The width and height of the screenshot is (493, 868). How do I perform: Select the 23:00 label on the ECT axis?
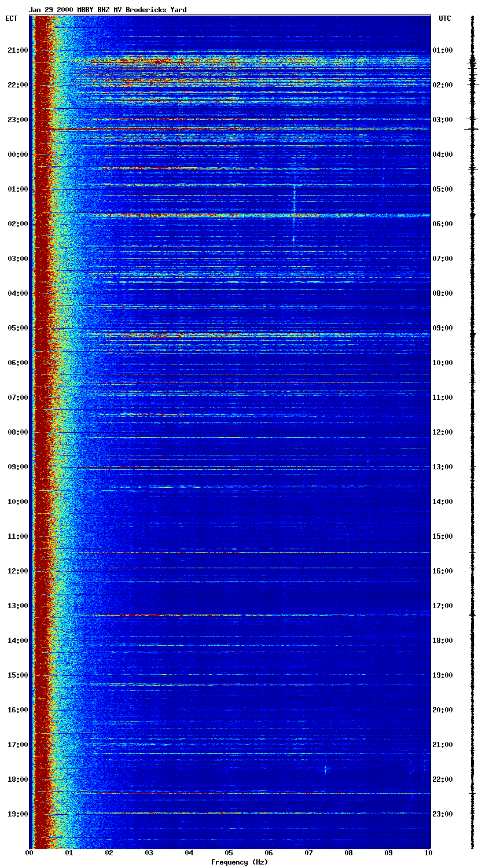pyautogui.click(x=18, y=120)
